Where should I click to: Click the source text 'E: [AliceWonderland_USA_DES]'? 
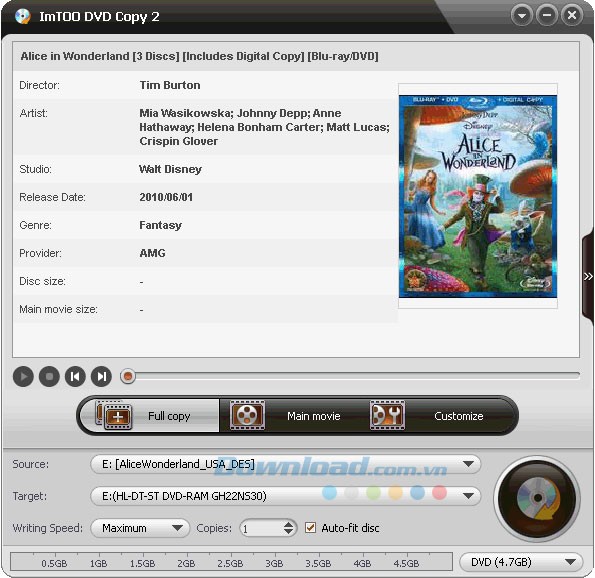178,464
